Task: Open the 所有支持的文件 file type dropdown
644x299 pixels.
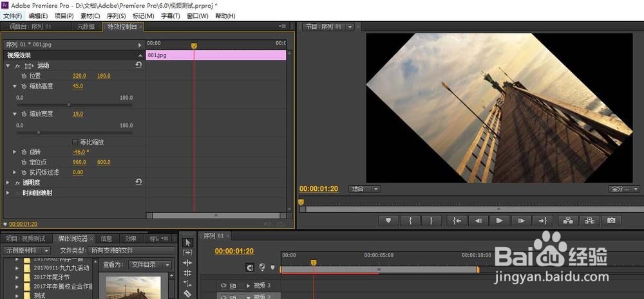Action: (131, 250)
